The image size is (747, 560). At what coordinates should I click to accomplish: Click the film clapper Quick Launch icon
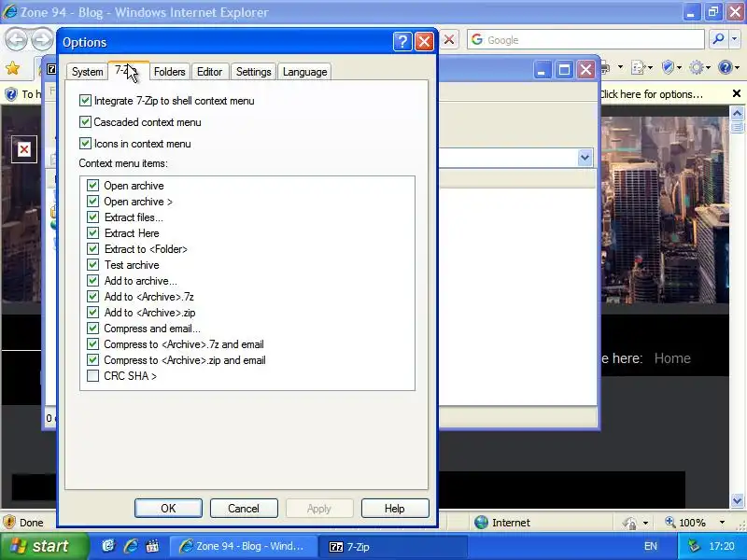tap(152, 546)
